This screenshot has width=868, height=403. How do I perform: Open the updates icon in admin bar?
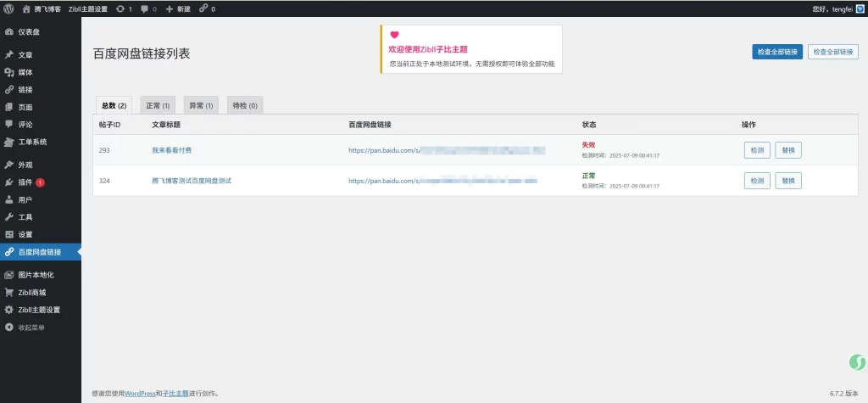[x=124, y=8]
